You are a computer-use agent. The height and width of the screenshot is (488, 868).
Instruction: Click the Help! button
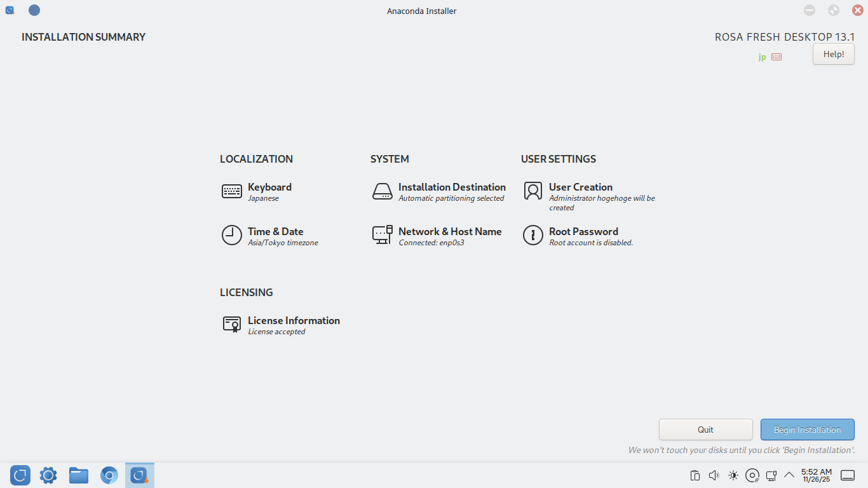pyautogui.click(x=834, y=54)
